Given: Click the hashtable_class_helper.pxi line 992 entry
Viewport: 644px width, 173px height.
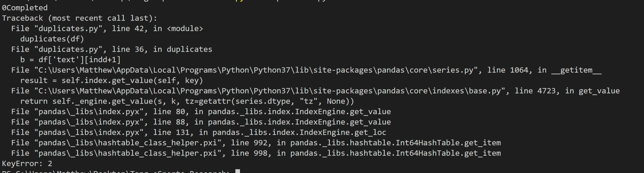Looking at the screenshot, I should coord(256,143).
